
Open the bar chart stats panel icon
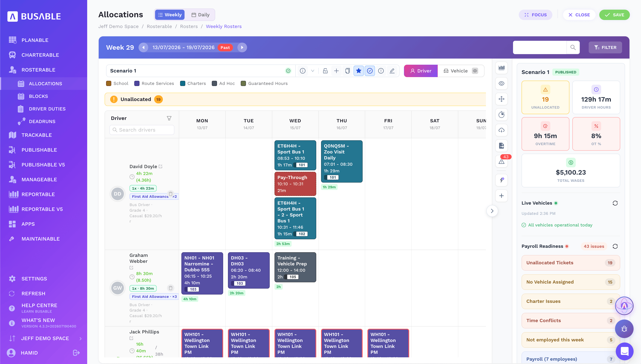coord(501,68)
